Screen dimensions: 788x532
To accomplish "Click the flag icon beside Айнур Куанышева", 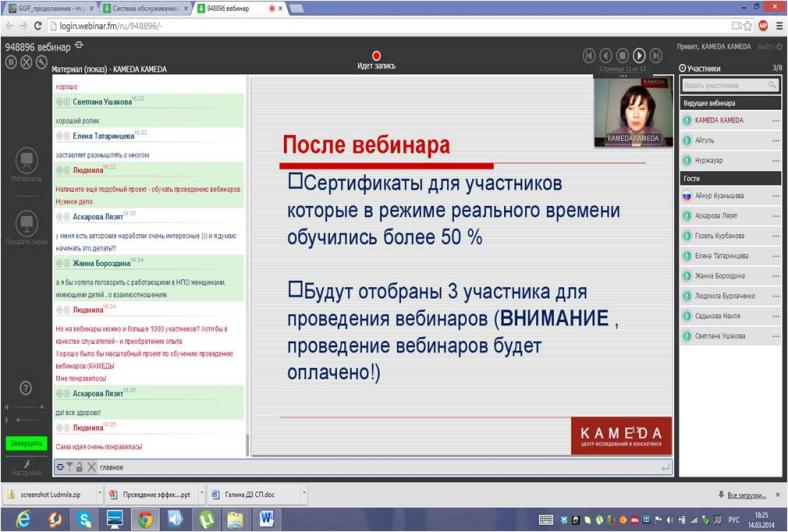I will (x=687, y=196).
